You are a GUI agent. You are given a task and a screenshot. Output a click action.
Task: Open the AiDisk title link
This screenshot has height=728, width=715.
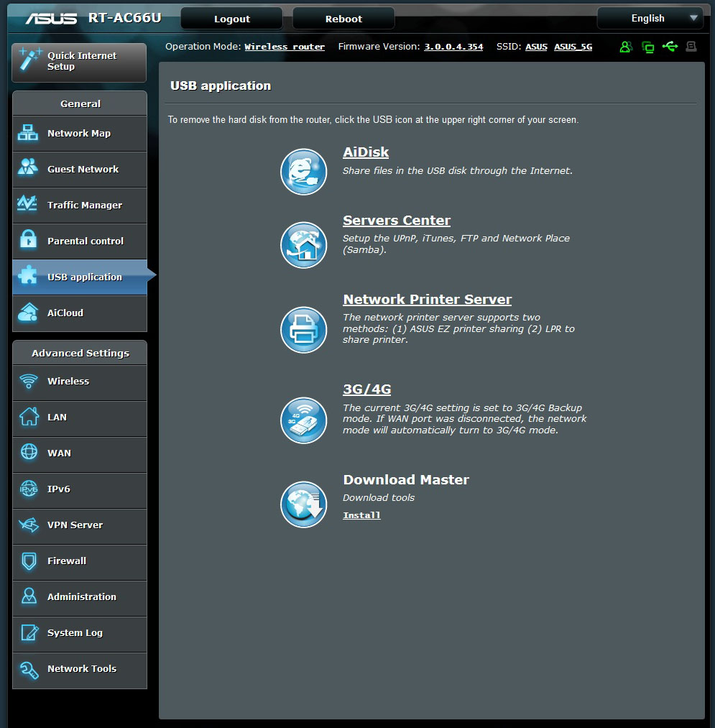[366, 152]
